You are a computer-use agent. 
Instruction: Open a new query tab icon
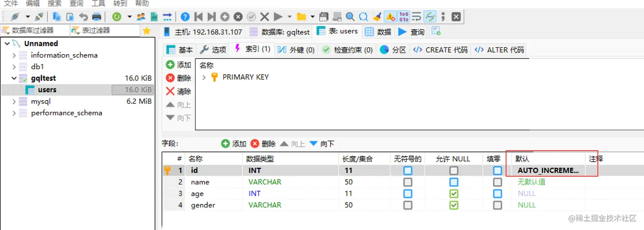point(436,31)
